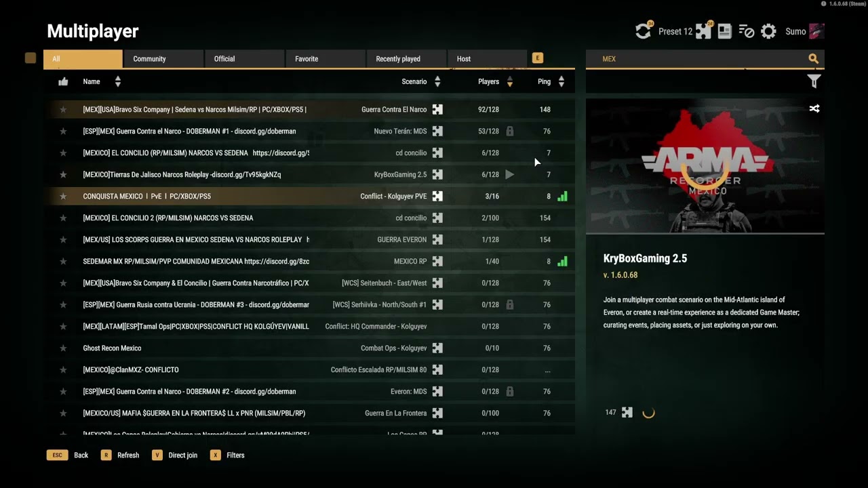This screenshot has height=488, width=868.
Task: Click the Refresh button at bottom
Action: coord(120,455)
